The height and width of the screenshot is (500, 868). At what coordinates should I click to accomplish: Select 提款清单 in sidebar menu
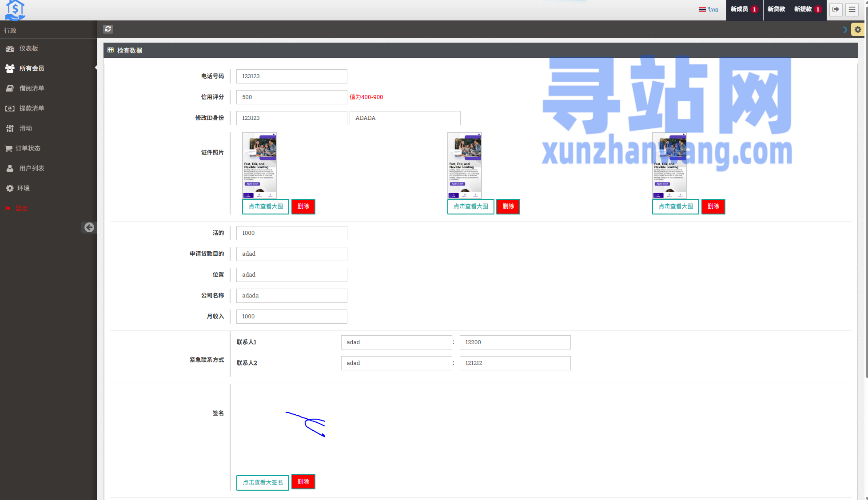[x=32, y=108]
